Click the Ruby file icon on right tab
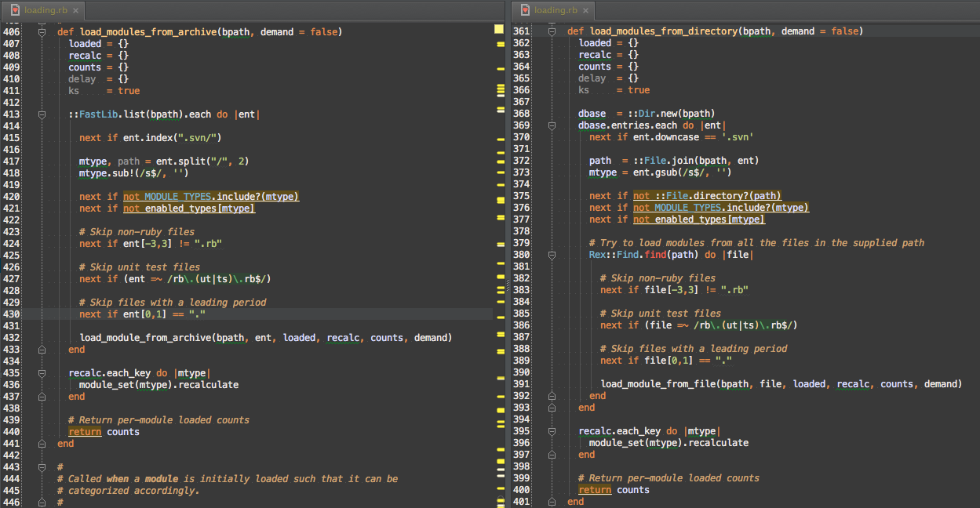 pos(524,10)
